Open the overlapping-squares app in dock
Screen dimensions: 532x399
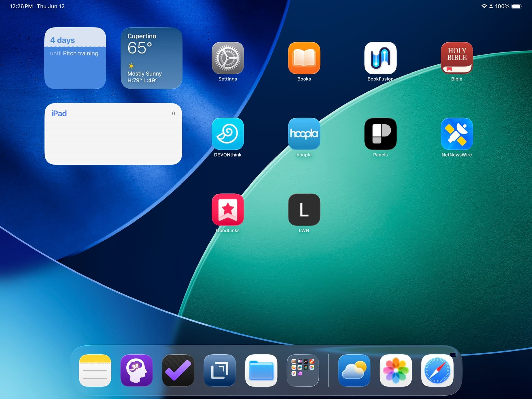[220, 370]
